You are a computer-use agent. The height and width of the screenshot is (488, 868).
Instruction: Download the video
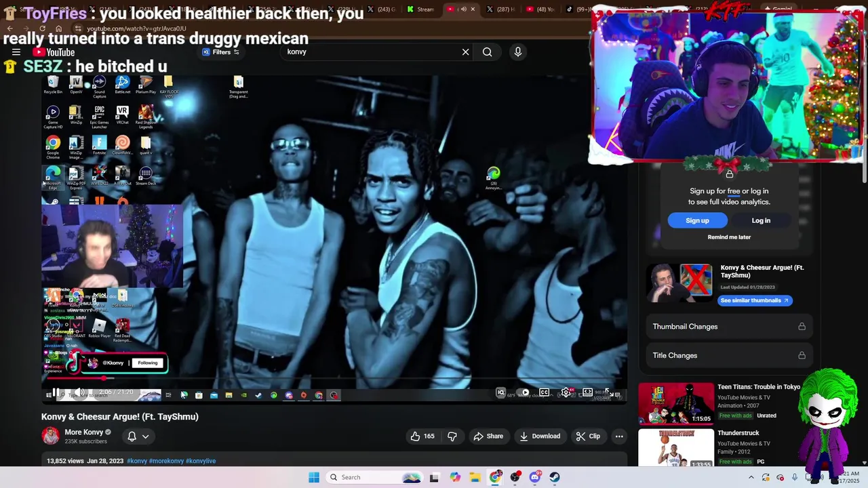(540, 436)
